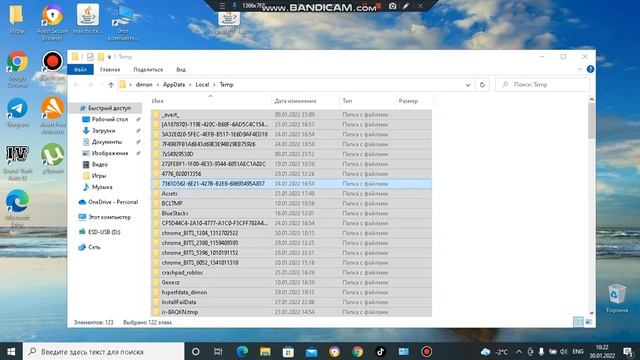Open the Windows Start menu

pyautogui.click(x=11, y=351)
